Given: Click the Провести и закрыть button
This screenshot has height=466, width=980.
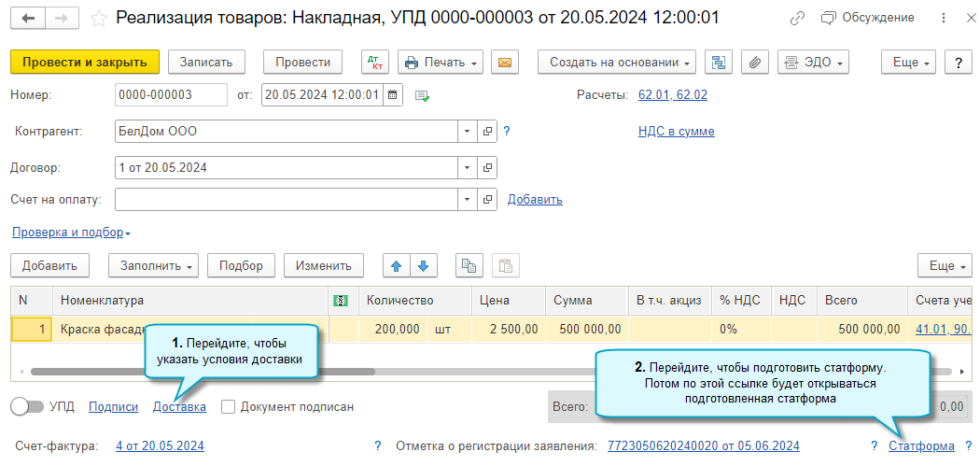Looking at the screenshot, I should coord(85,62).
